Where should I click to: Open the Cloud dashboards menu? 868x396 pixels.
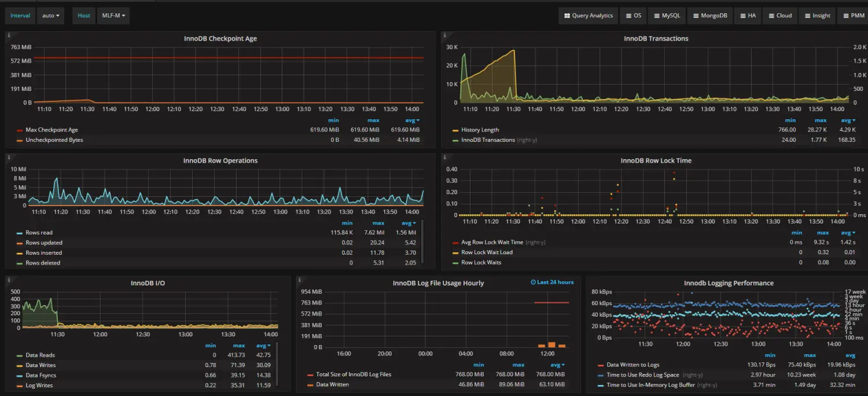click(779, 16)
